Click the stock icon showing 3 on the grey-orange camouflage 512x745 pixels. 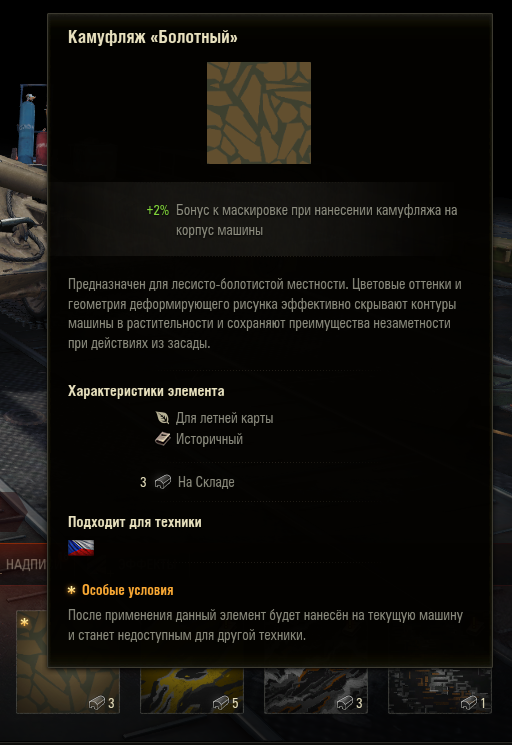coord(345,702)
